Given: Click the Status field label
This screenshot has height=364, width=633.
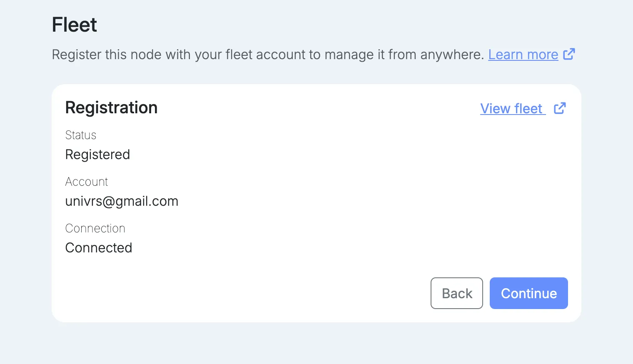Looking at the screenshot, I should click(x=81, y=135).
